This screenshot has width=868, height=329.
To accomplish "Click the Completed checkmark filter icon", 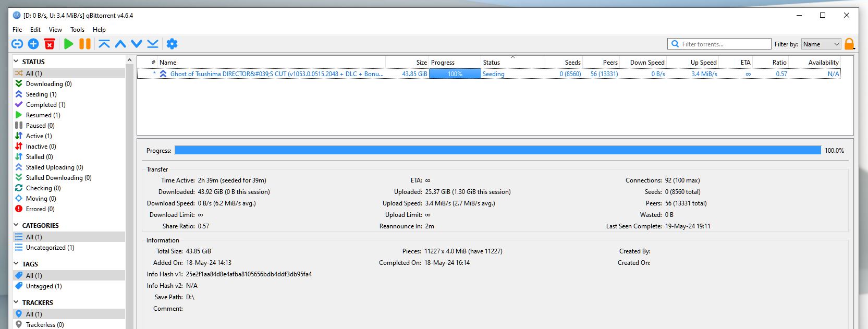I will [19, 105].
